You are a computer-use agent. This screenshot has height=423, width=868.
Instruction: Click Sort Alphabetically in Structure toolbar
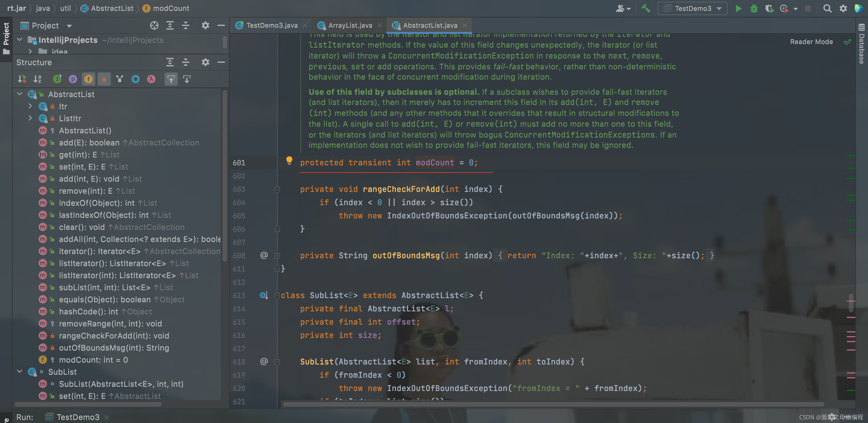pos(37,79)
